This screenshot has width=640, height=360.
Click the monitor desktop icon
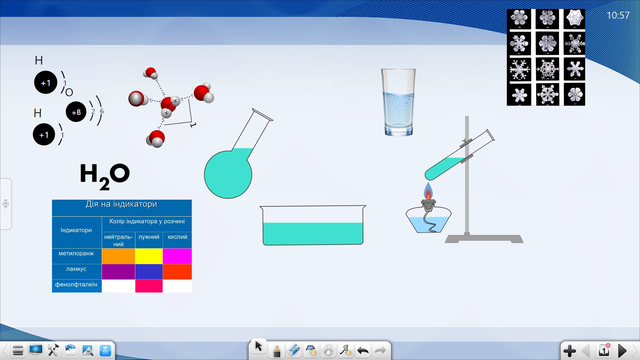(x=36, y=350)
